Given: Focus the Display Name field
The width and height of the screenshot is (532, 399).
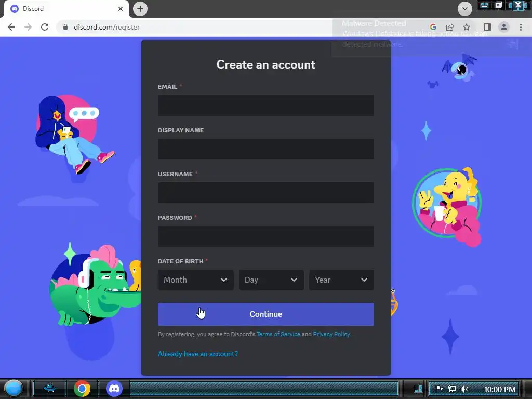Looking at the screenshot, I should 265,149.
